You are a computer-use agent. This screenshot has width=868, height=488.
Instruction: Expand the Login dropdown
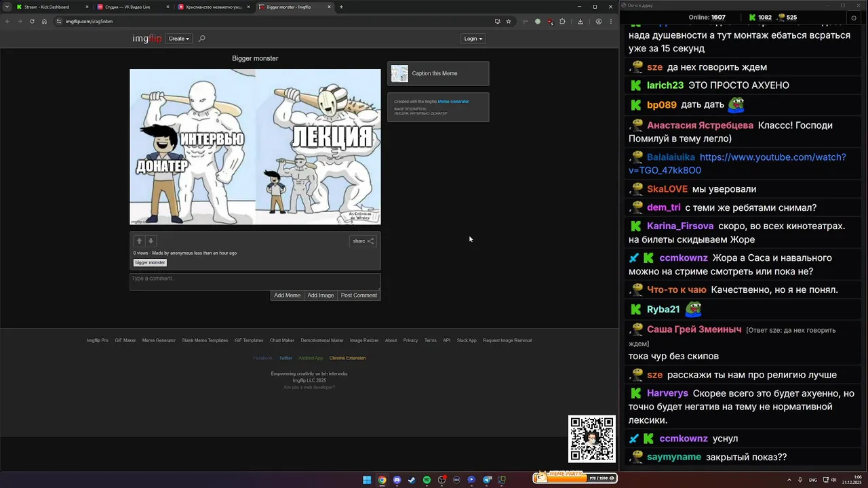473,39
